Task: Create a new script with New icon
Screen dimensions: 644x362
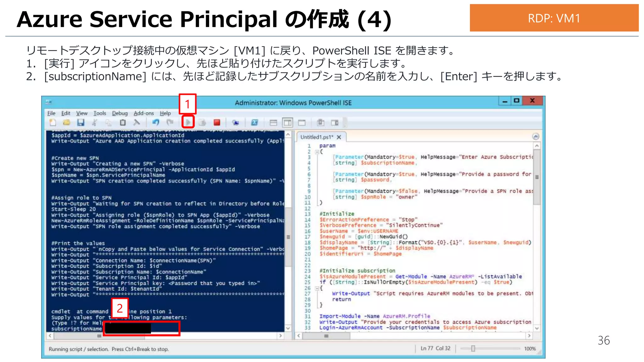Action: click(x=53, y=123)
